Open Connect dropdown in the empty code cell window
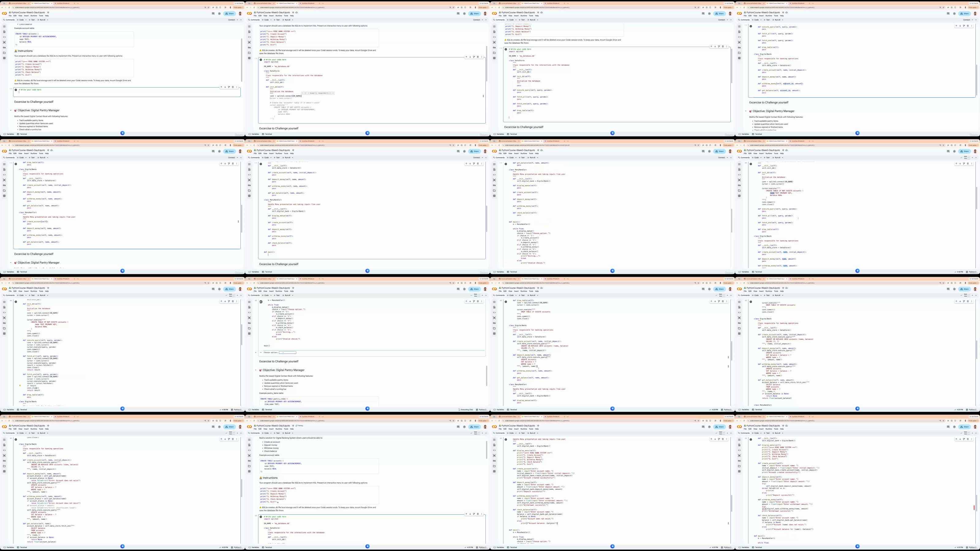The height and width of the screenshot is (551, 980). [x=237, y=20]
